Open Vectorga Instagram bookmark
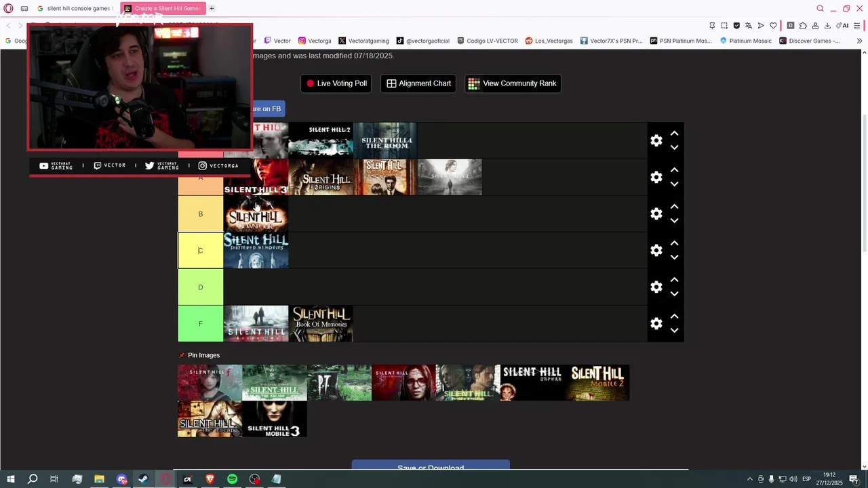Image resolution: width=868 pixels, height=488 pixels. coord(315,41)
